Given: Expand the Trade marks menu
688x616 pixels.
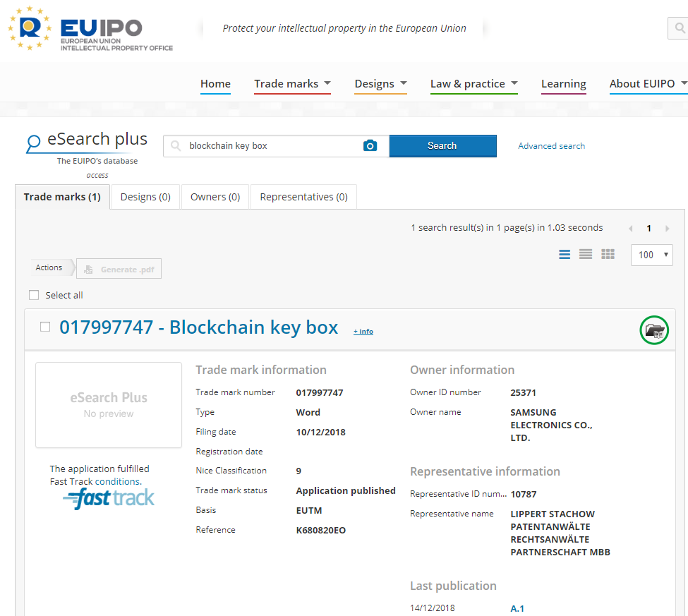Looking at the screenshot, I should pyautogui.click(x=292, y=84).
